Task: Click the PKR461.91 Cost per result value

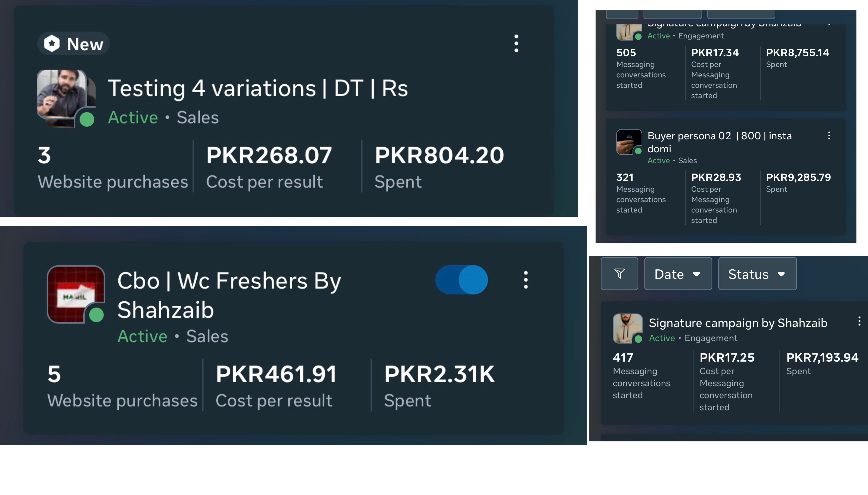Action: tap(276, 374)
